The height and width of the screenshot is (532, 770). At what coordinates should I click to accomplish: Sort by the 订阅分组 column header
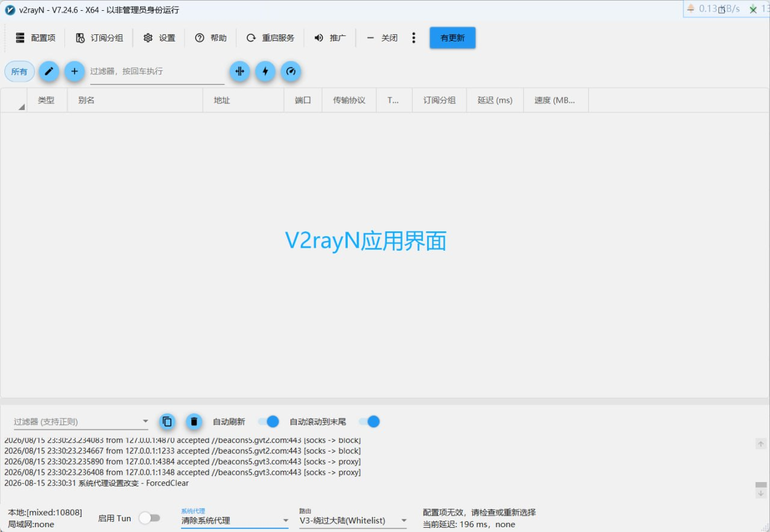[x=440, y=100]
